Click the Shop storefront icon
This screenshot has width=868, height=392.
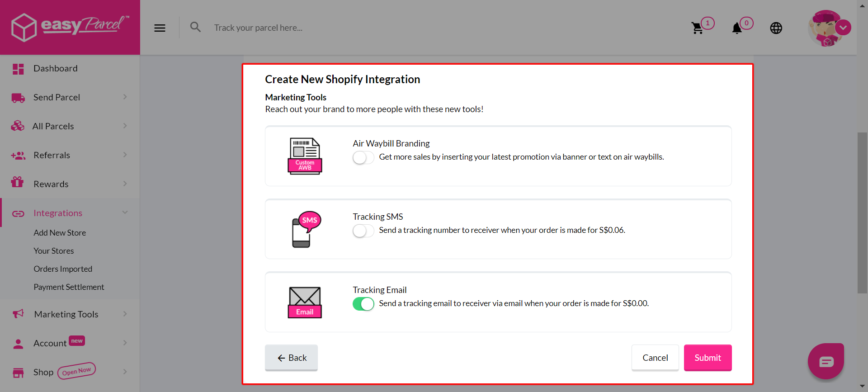tap(18, 373)
